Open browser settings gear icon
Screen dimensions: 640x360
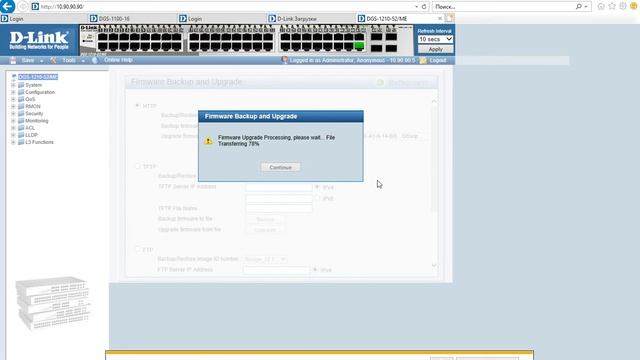[x=623, y=6]
